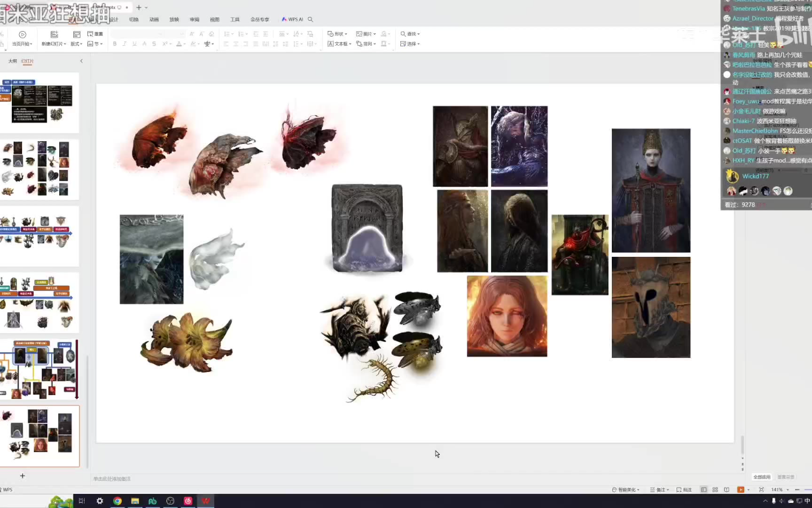Click the fit slide to window icon
The image size is (812, 508).
[x=761, y=490]
